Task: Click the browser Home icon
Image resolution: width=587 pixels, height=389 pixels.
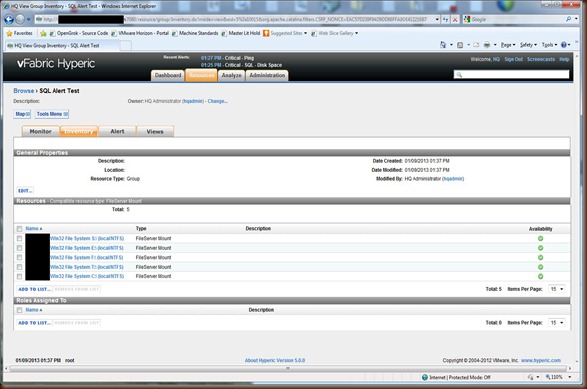Action: coord(443,45)
